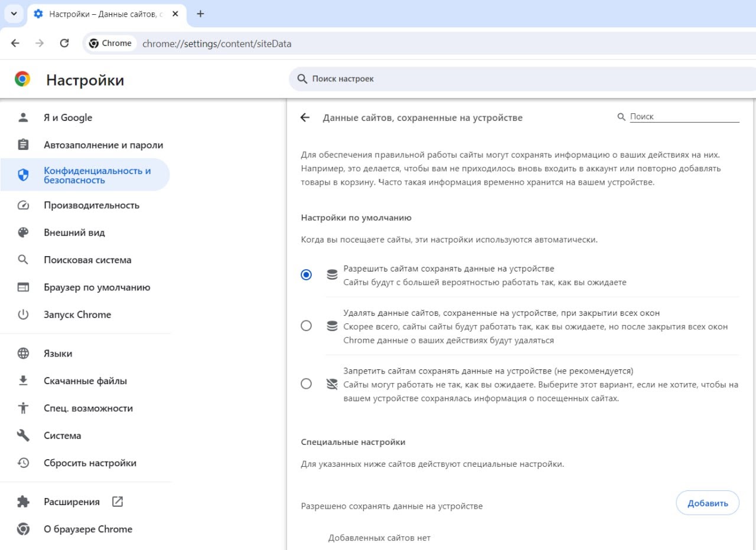Open the tab search dropdown arrow
Viewport: 756px width, 550px height.
point(14,14)
